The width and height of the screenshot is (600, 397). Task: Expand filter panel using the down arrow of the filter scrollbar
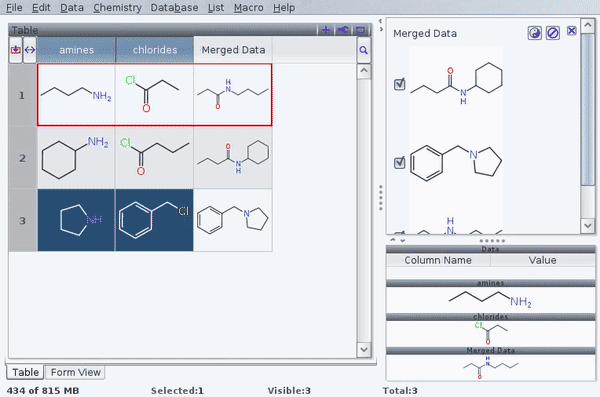pos(587,225)
